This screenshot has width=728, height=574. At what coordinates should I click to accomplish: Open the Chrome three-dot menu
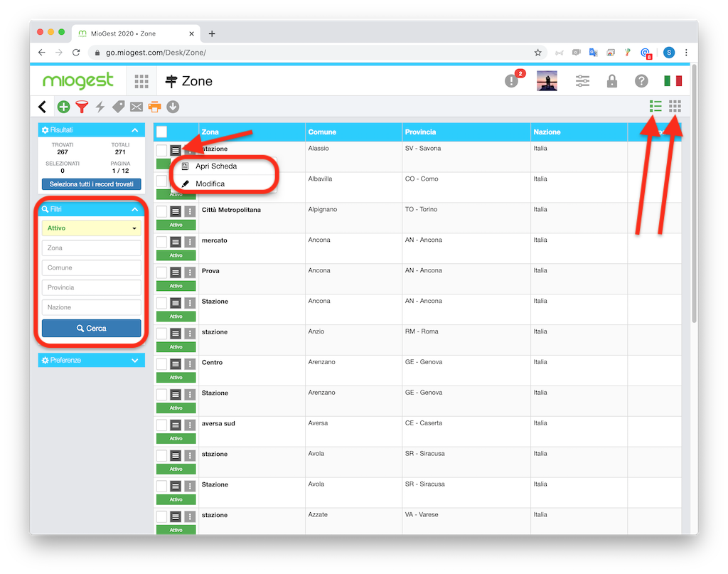coord(686,53)
